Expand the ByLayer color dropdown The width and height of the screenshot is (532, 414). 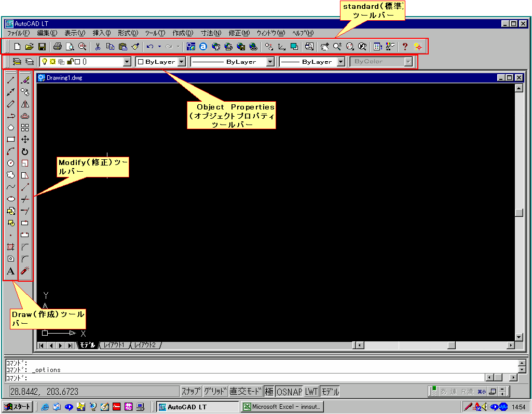tap(182, 62)
